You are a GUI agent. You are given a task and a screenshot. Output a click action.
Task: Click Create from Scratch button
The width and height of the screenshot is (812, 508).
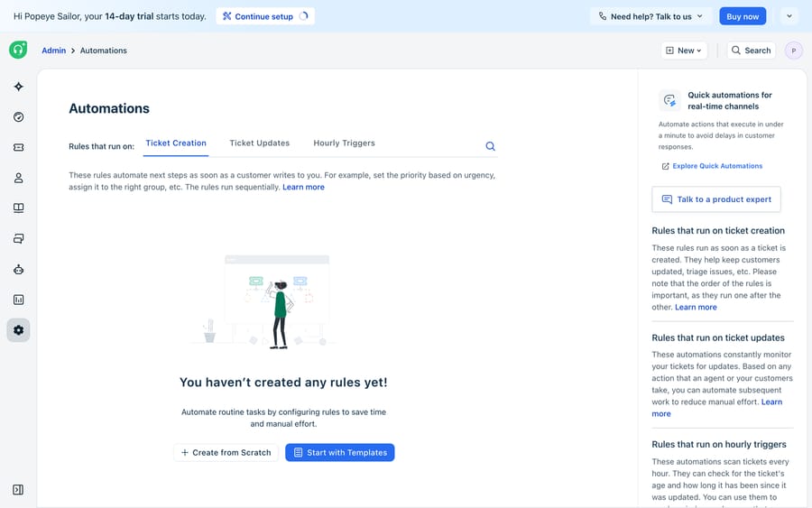pyautogui.click(x=226, y=453)
